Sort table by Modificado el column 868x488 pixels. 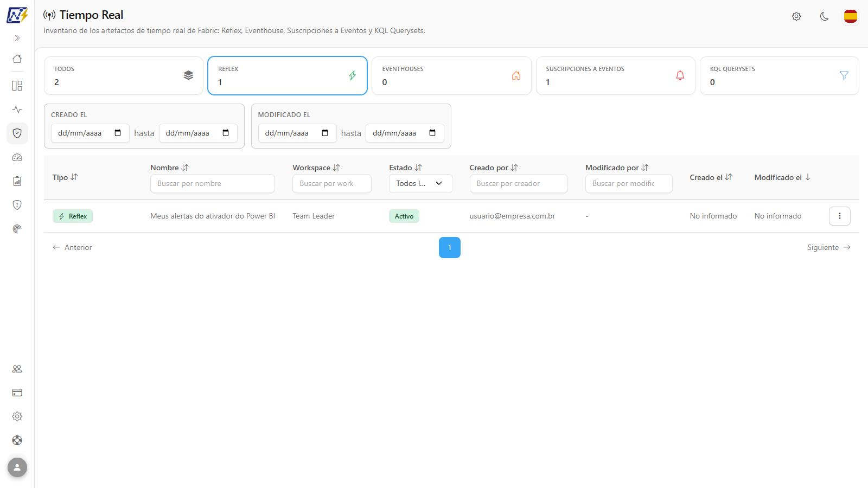pos(782,177)
